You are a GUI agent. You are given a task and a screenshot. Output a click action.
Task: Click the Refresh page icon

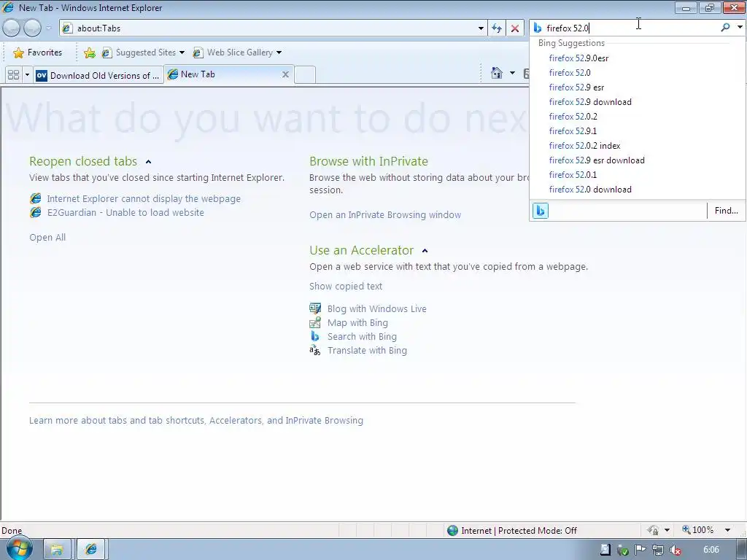coord(496,28)
